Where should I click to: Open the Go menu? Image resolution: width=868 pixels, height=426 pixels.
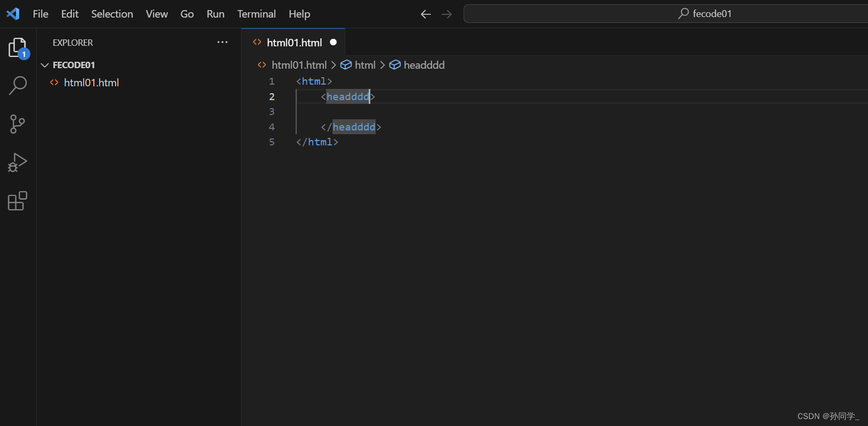click(187, 14)
